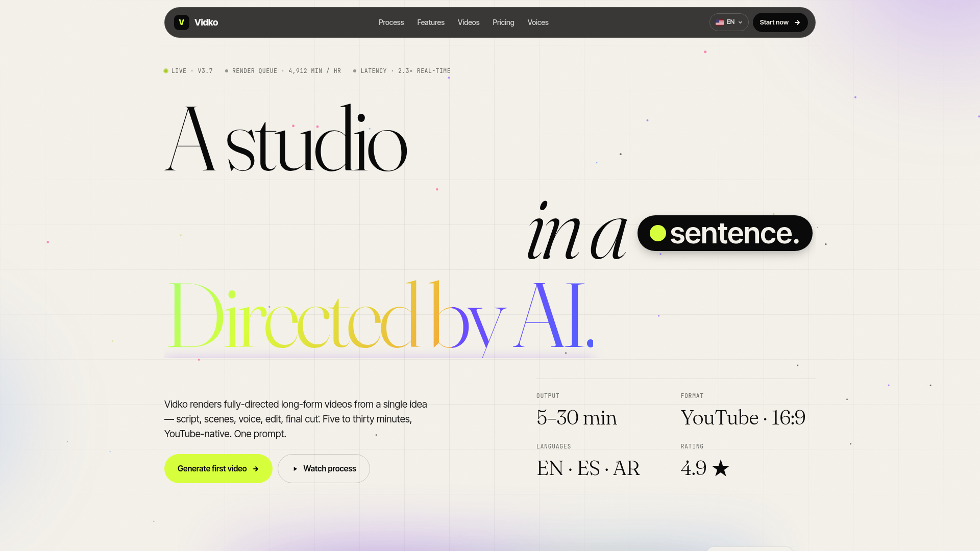Click the '4.9' rating value
The image size is (980, 551).
pos(694,468)
